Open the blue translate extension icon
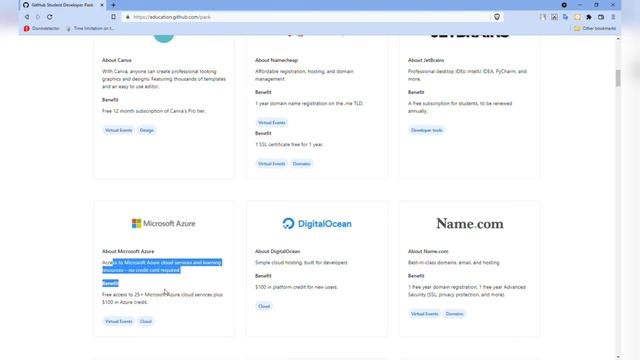Viewport: 640px width, 360px height. click(x=565, y=17)
